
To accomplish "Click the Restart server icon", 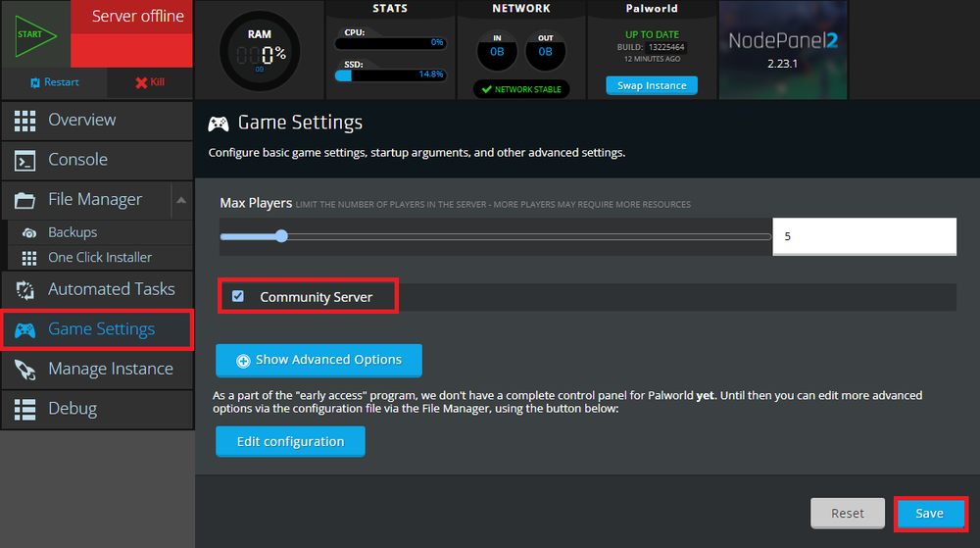I will (x=36, y=83).
